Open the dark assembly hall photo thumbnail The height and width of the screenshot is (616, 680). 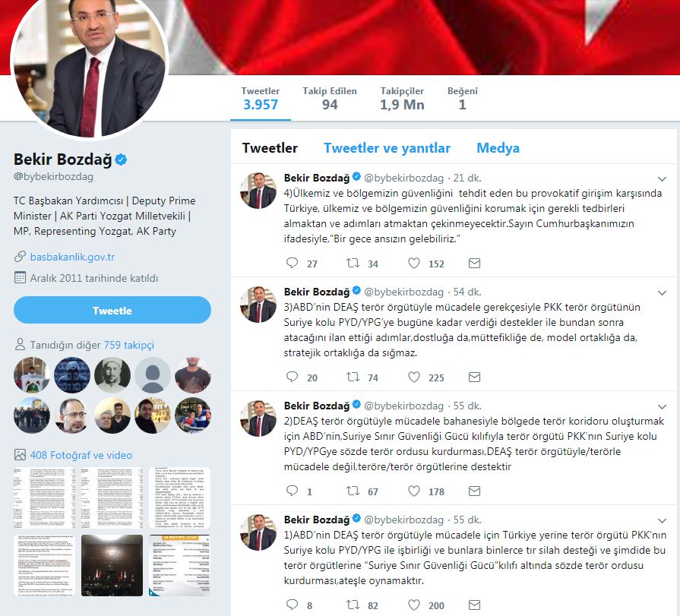112,565
